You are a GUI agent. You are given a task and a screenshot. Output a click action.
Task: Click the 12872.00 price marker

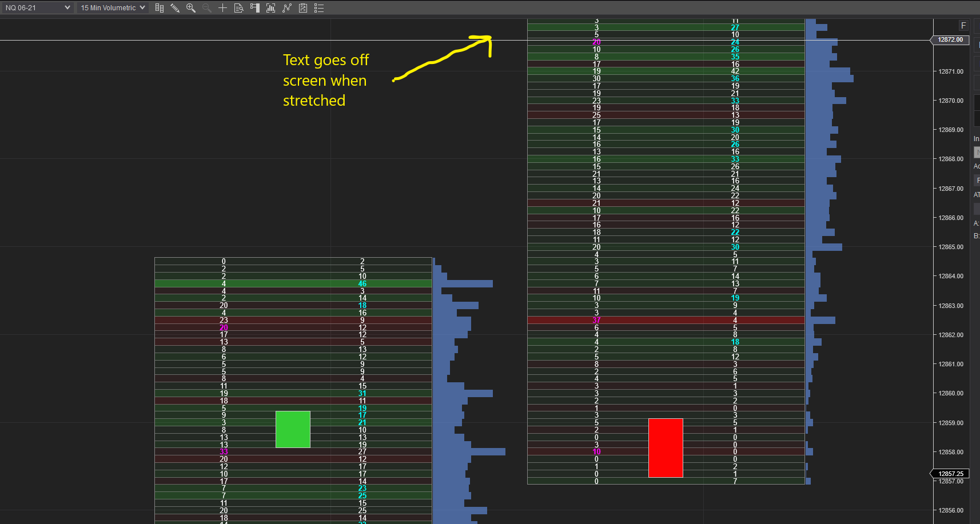950,40
